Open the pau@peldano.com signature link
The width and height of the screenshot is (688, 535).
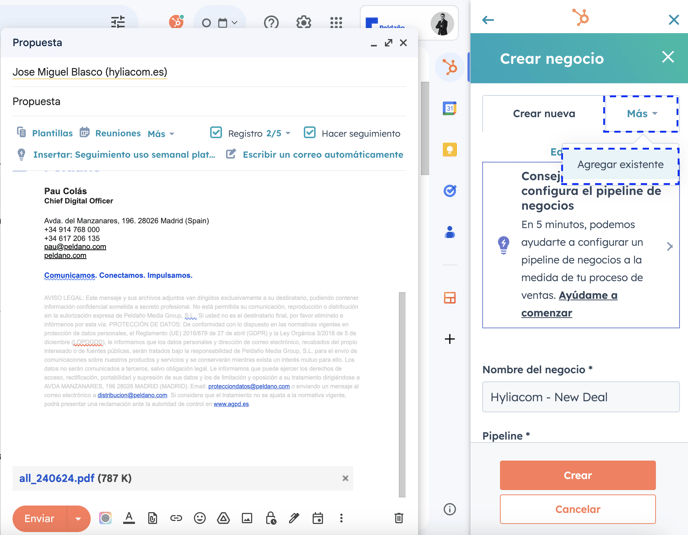75,247
